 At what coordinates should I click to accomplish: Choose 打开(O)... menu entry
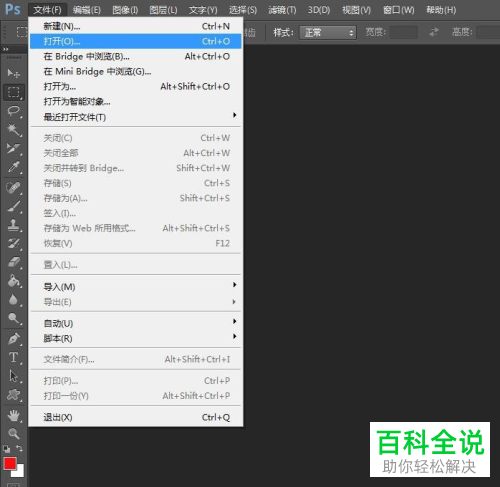[135, 41]
